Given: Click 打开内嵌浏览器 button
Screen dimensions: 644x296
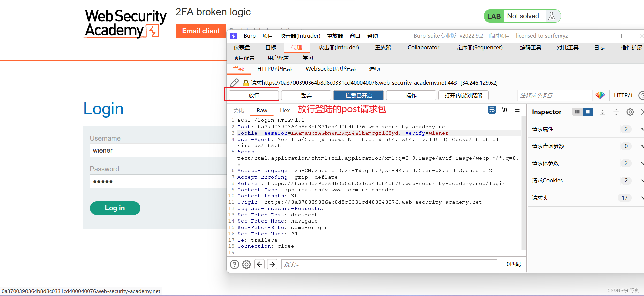Looking at the screenshot, I should pyautogui.click(x=464, y=95).
